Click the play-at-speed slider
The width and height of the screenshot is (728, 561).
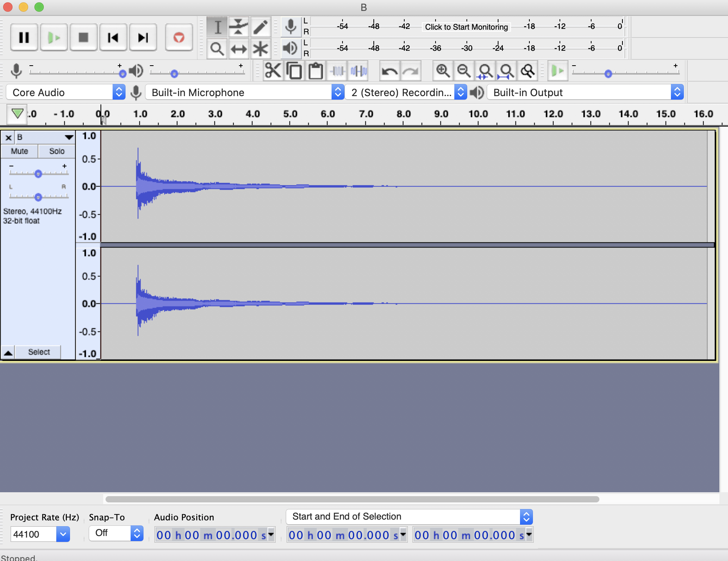(626, 73)
